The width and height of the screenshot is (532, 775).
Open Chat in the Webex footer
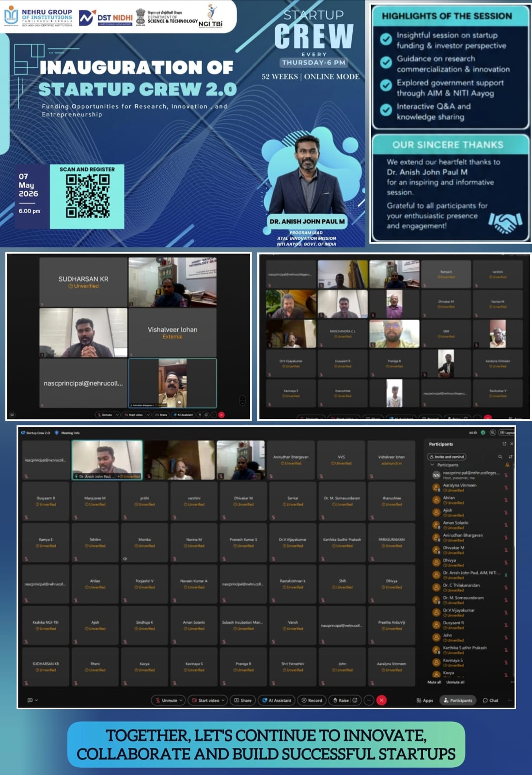click(x=490, y=700)
